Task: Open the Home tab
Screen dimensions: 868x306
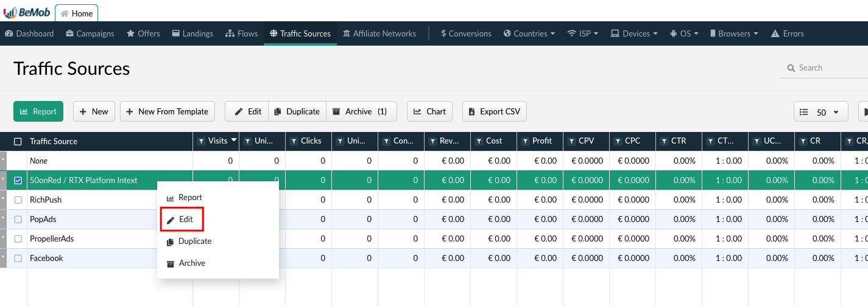Action: pyautogui.click(x=76, y=13)
